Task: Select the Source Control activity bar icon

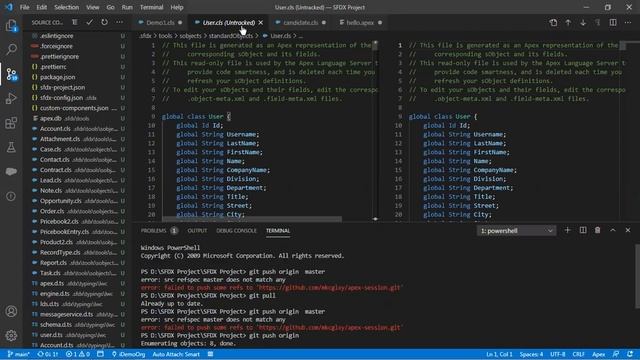Action: 11,74
